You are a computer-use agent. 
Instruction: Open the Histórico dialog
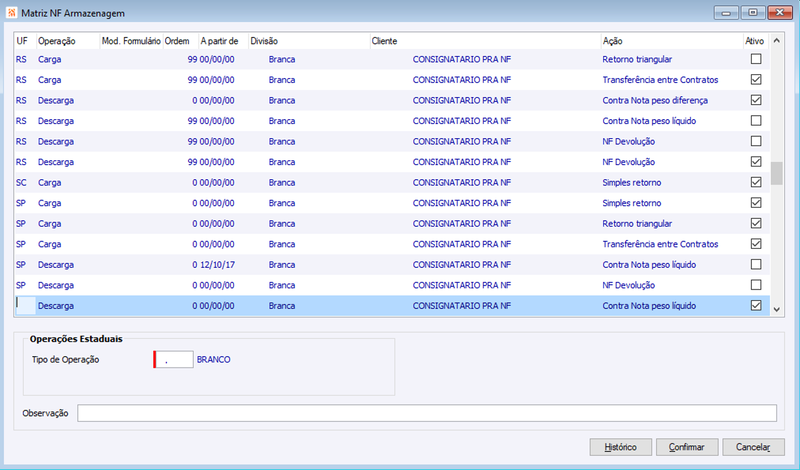pyautogui.click(x=620, y=447)
